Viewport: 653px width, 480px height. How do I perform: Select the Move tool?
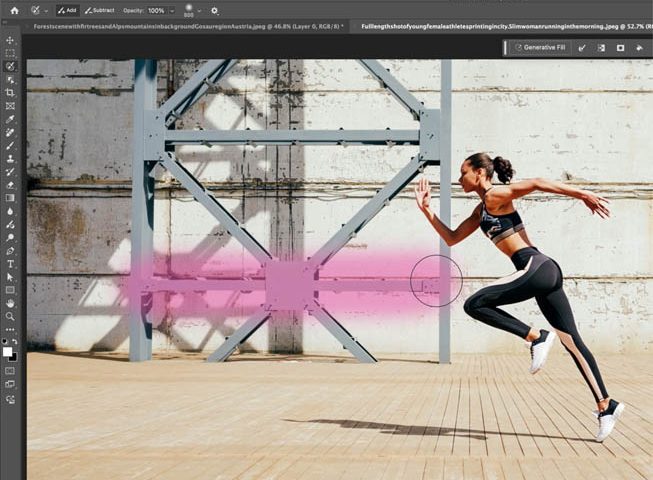(10, 40)
